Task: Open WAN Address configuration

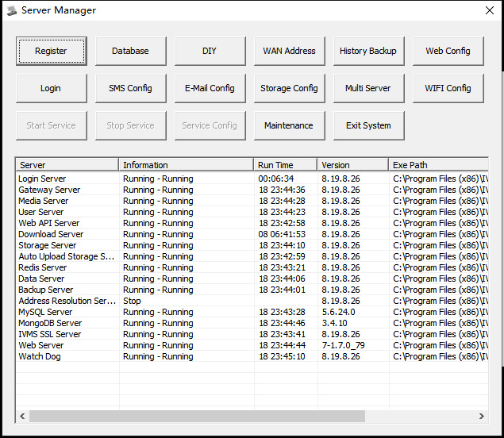Action: coord(290,51)
